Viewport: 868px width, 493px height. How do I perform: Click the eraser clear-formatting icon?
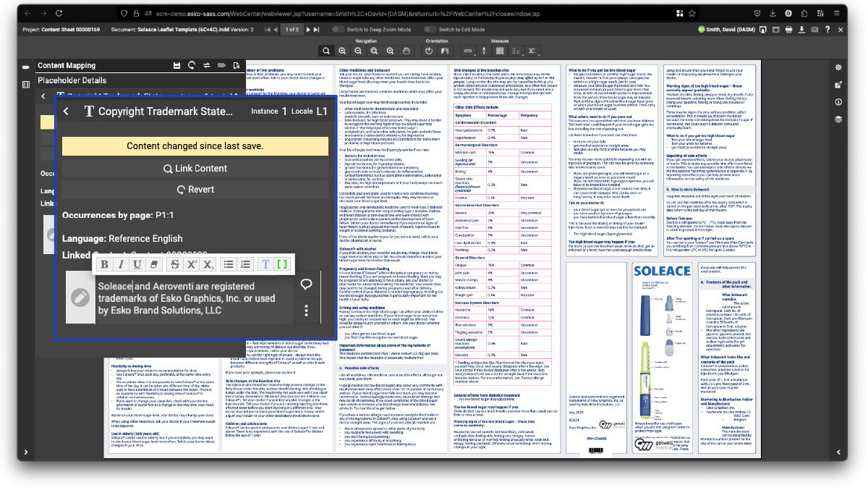[x=153, y=264]
